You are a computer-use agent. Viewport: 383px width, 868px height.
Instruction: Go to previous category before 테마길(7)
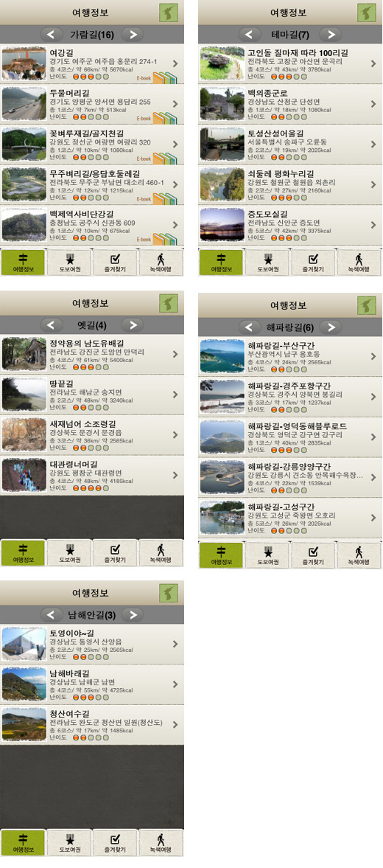(x=250, y=35)
